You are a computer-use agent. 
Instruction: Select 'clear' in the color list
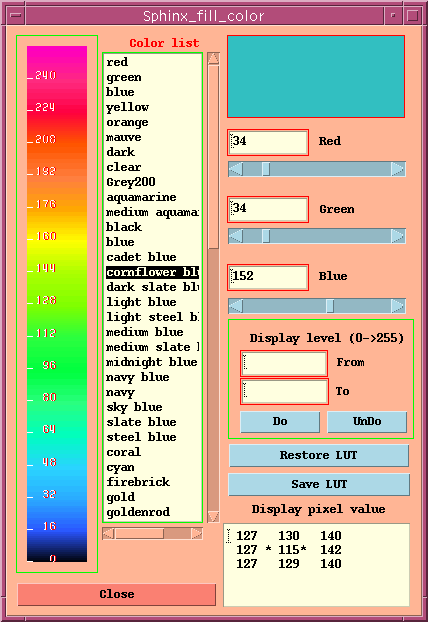[x=152, y=167]
